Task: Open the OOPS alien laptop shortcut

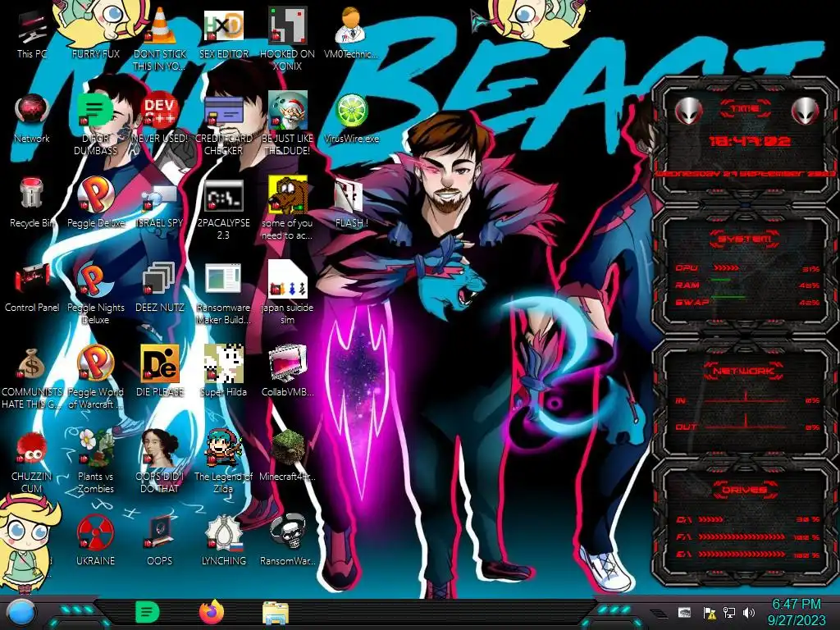Action: tap(160, 532)
